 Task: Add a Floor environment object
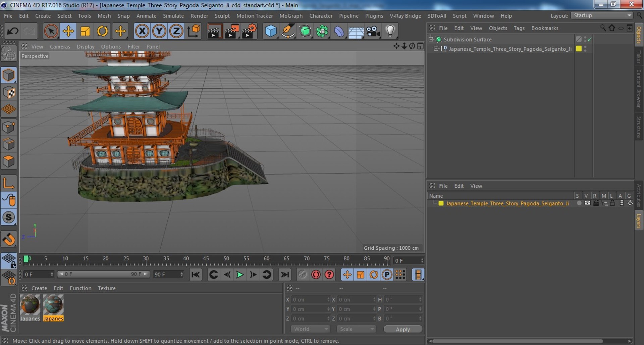point(356,31)
